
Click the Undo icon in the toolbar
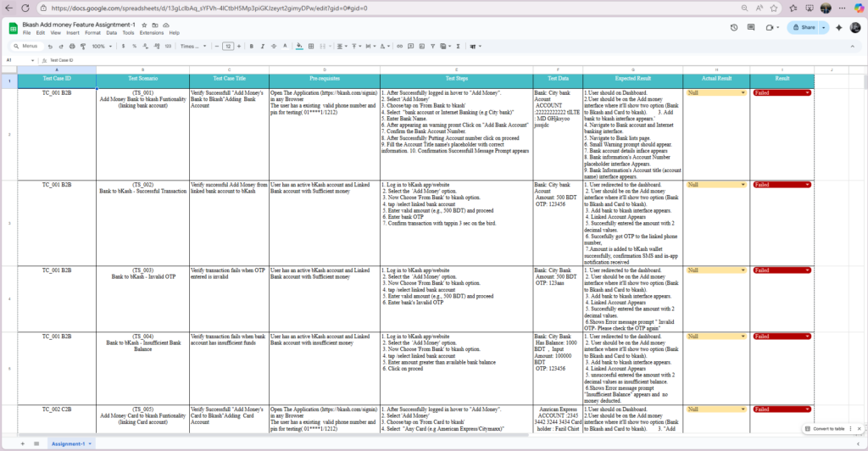pyautogui.click(x=50, y=47)
